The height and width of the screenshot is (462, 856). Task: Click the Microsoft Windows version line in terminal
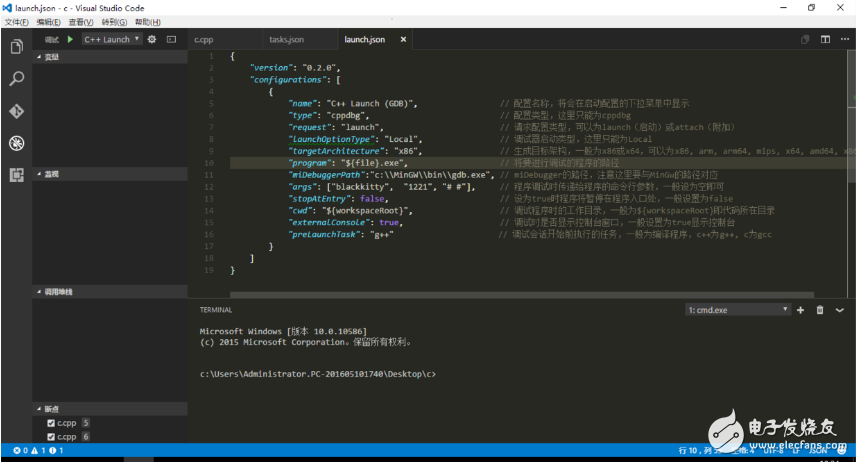[x=283, y=331]
